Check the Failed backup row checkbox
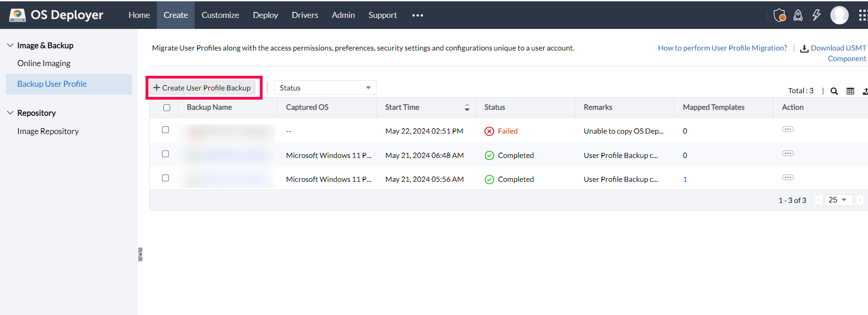The width and height of the screenshot is (868, 315). [x=166, y=130]
